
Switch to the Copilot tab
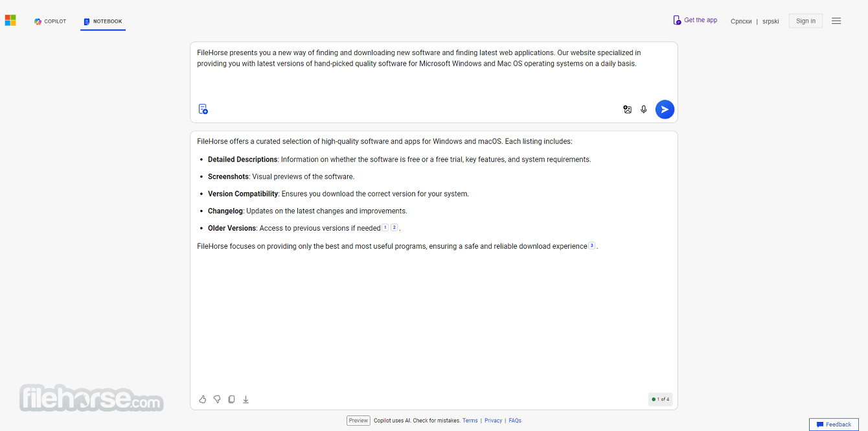point(51,21)
